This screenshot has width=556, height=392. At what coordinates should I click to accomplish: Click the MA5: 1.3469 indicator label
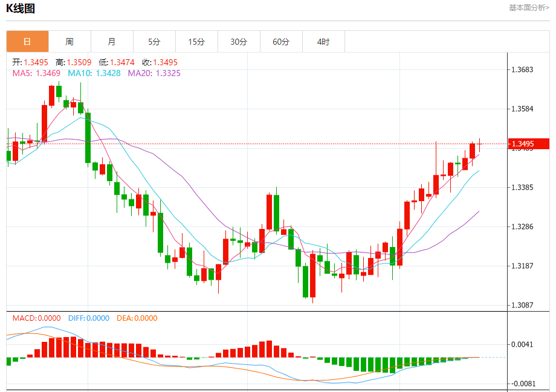36,73
